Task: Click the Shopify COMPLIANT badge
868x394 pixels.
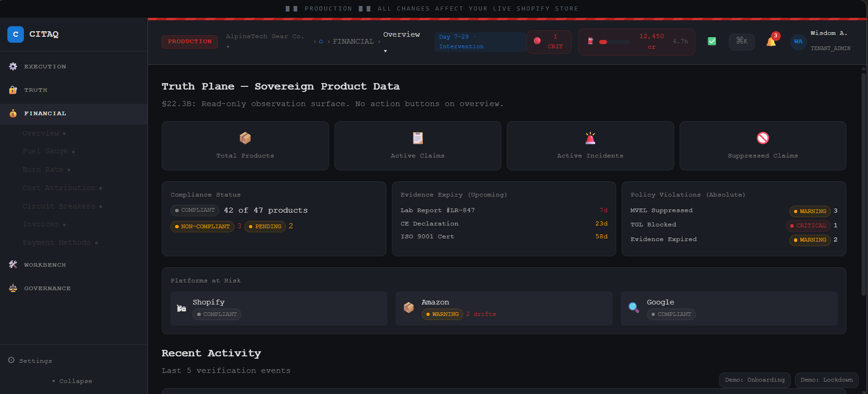Action: coord(217,314)
